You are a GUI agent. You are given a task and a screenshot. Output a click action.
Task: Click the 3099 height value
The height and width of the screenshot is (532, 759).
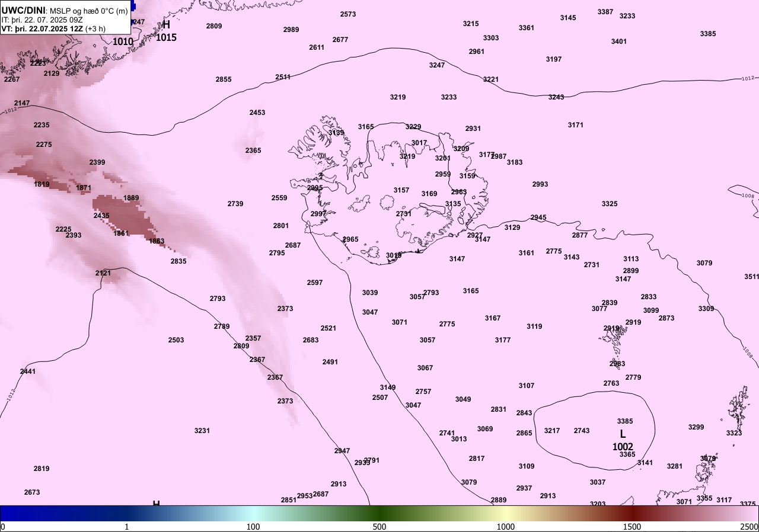point(651,310)
